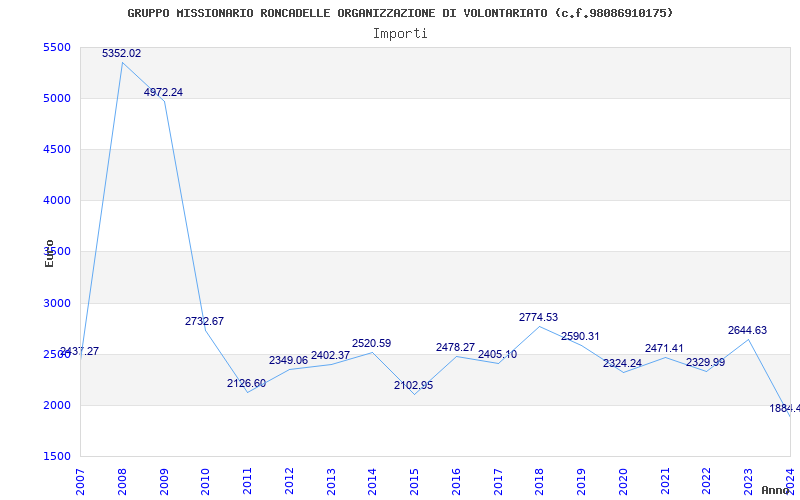Click the x-axis year 2013
800x500 pixels.
point(331,482)
